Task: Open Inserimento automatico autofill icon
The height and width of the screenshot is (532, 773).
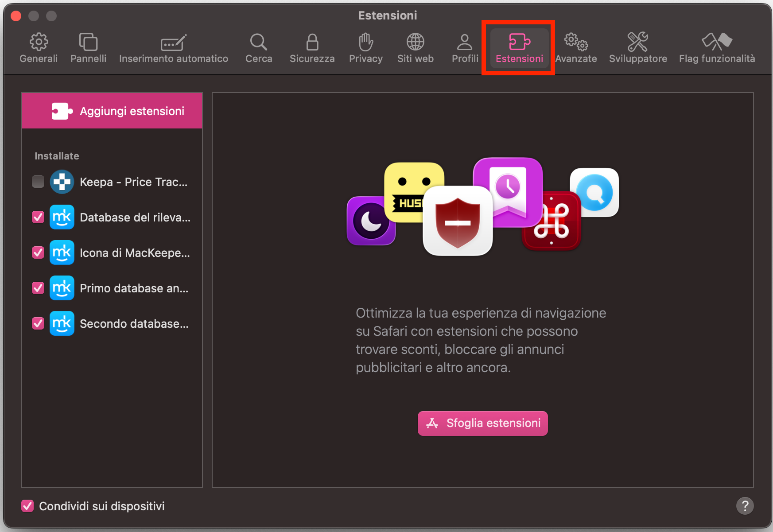Action: (173, 43)
